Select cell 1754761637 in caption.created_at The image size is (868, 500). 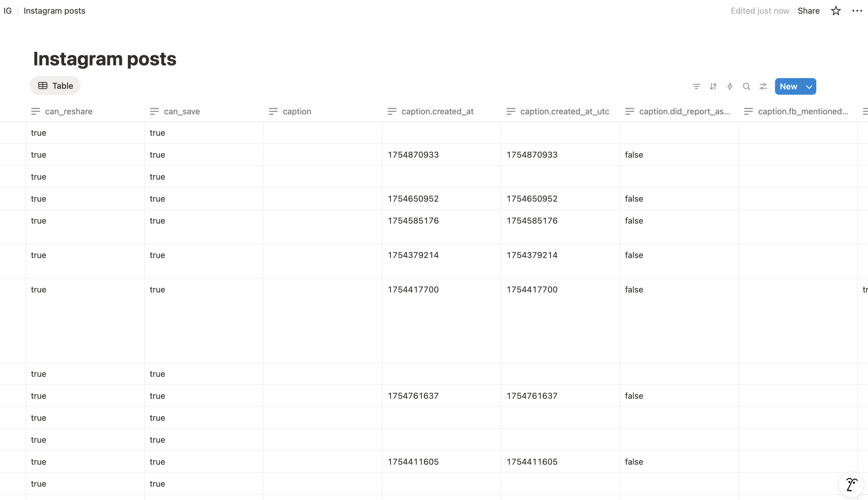[x=442, y=396]
